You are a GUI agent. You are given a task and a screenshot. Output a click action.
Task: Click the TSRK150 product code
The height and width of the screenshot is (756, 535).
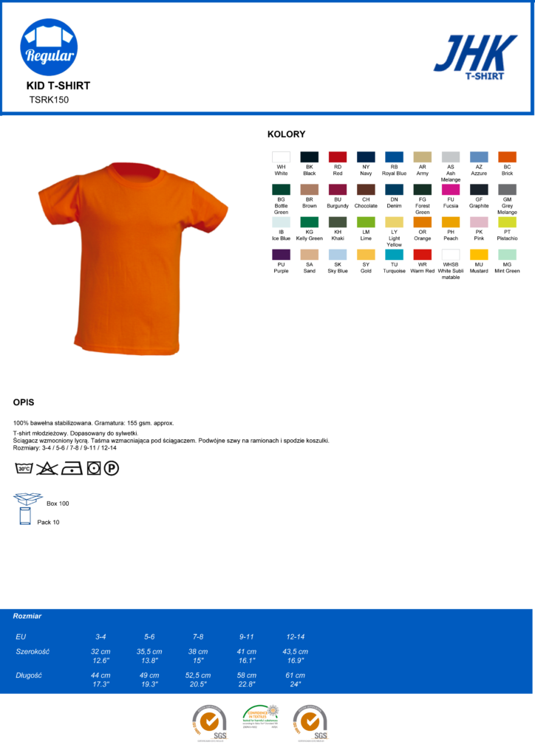click(x=50, y=100)
